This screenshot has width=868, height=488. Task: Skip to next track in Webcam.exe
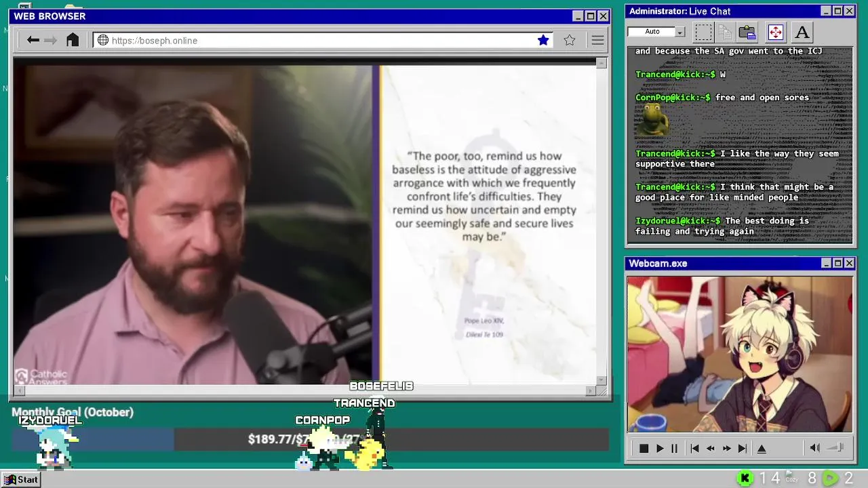743,448
